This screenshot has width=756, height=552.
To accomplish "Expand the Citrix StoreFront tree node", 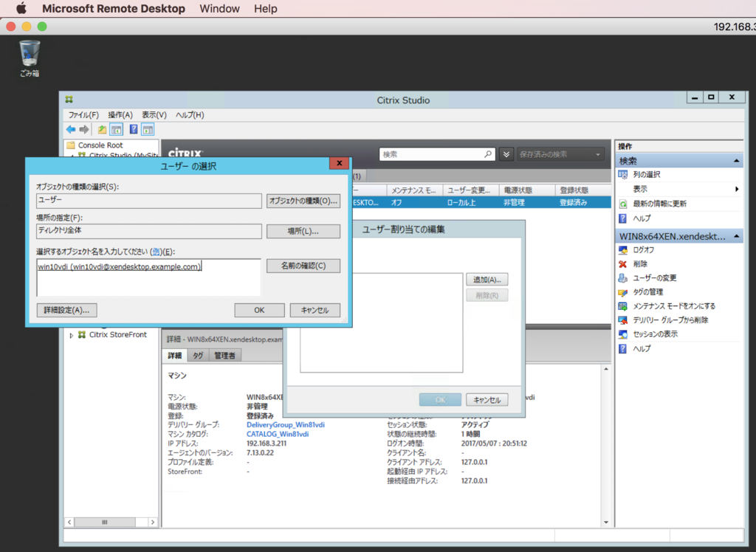I will (x=72, y=335).
